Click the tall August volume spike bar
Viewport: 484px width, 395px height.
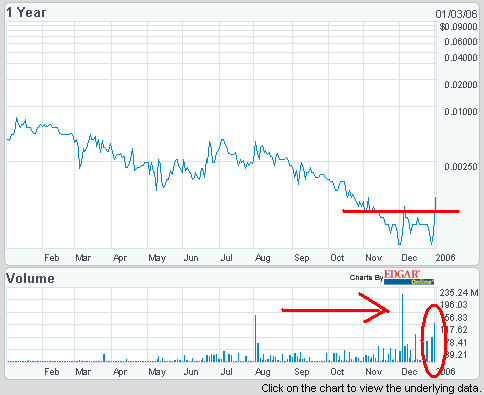coord(256,338)
